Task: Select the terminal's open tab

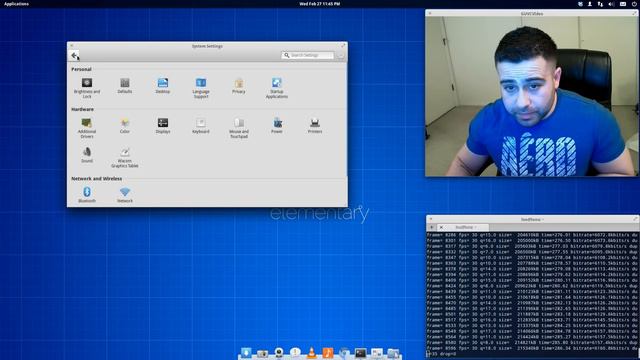Action: coord(463,227)
